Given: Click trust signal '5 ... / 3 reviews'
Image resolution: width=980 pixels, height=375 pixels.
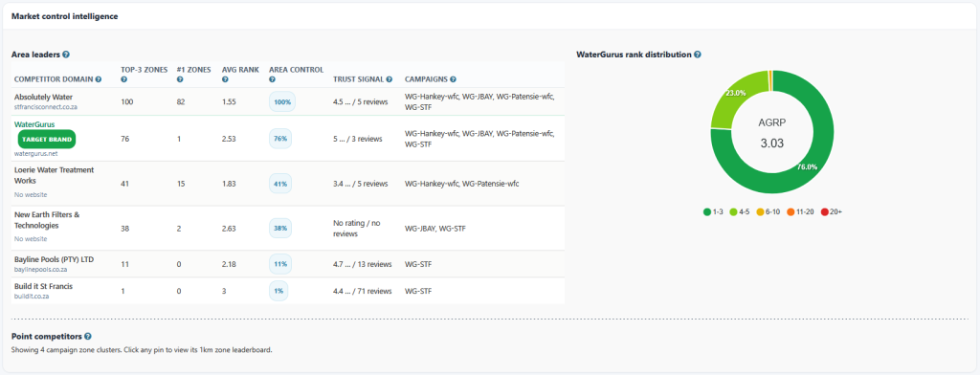Looking at the screenshot, I should 358,139.
